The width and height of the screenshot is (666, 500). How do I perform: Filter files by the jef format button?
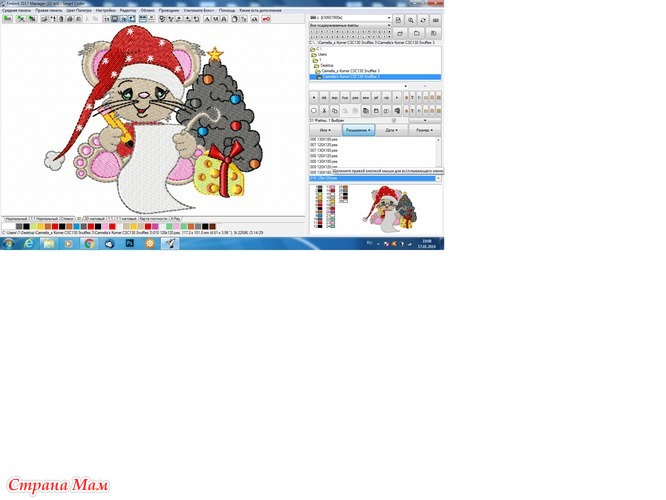pyautogui.click(x=376, y=97)
